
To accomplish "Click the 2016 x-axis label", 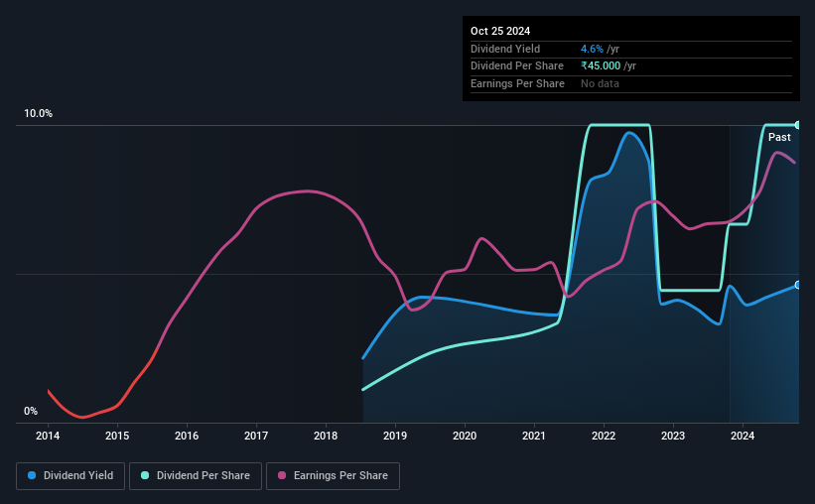I will [187, 436].
